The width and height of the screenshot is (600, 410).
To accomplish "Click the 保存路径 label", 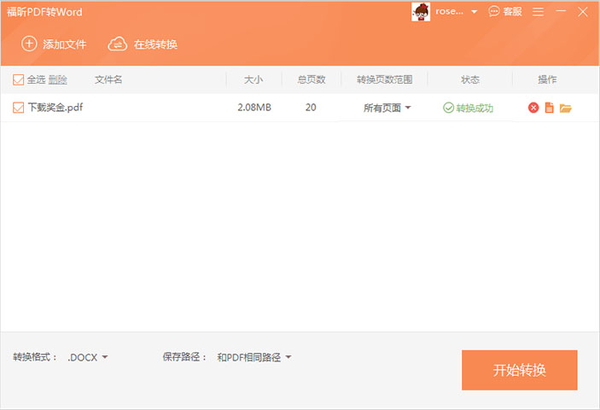I will (x=185, y=357).
